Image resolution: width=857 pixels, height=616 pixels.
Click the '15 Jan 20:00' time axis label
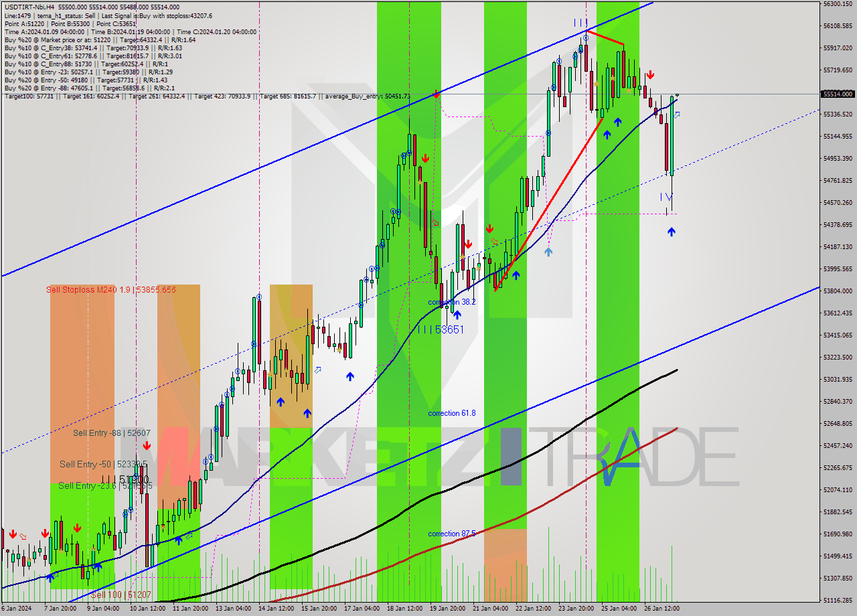(x=318, y=609)
